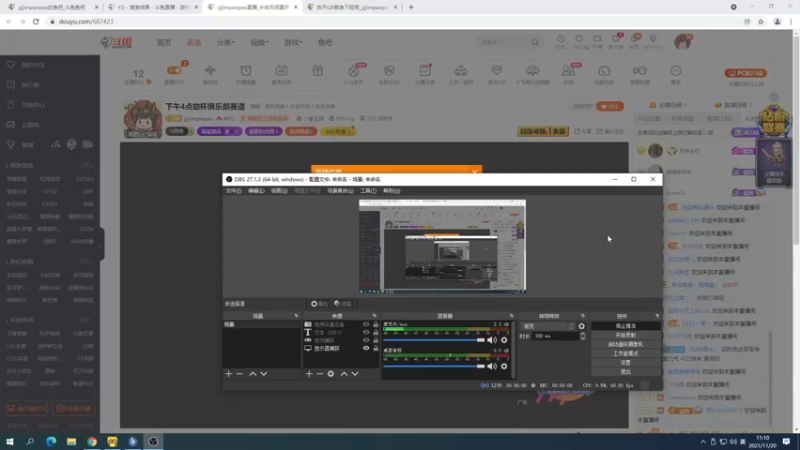
Task: Adjust transition duration with stepper arrows
Action: click(x=583, y=336)
